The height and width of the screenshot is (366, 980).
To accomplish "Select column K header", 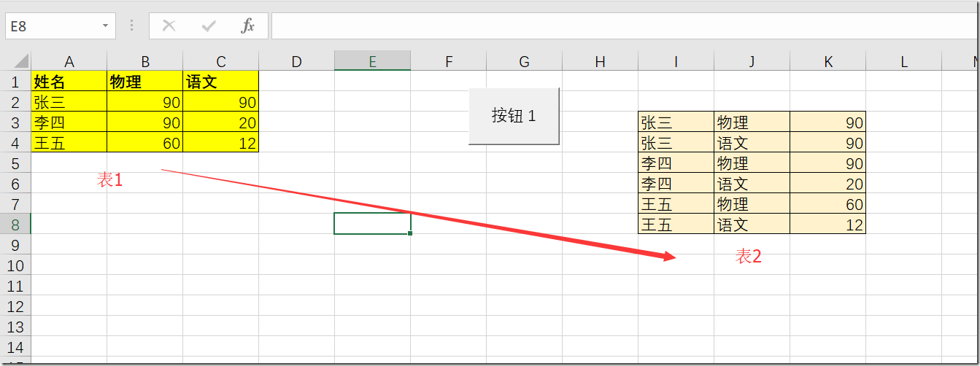I will tap(828, 61).
